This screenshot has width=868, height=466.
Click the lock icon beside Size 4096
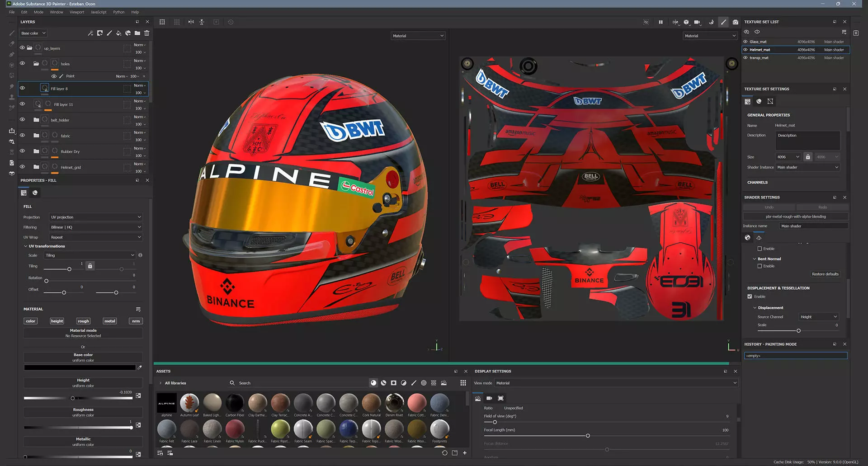pos(808,157)
